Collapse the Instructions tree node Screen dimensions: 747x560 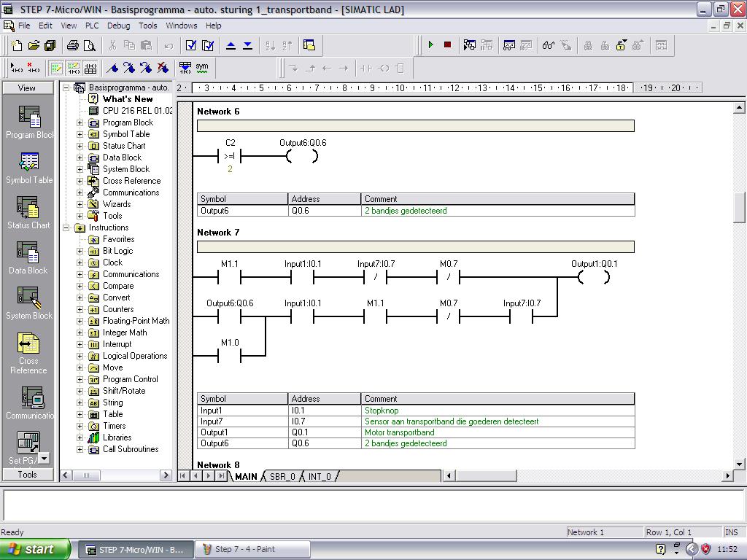(66, 227)
